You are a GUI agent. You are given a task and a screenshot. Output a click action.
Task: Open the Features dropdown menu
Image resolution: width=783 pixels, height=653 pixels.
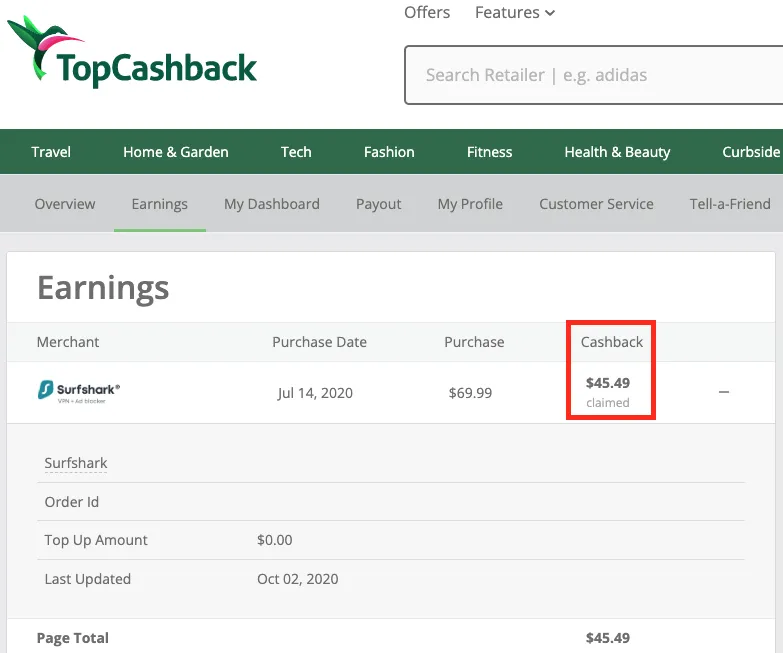[515, 12]
